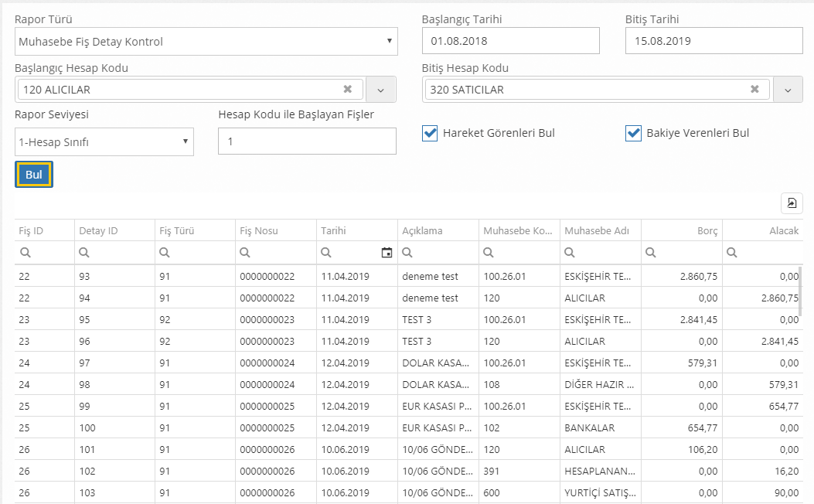Sort by Alacak column header
The height and width of the screenshot is (504, 814).
tap(783, 230)
